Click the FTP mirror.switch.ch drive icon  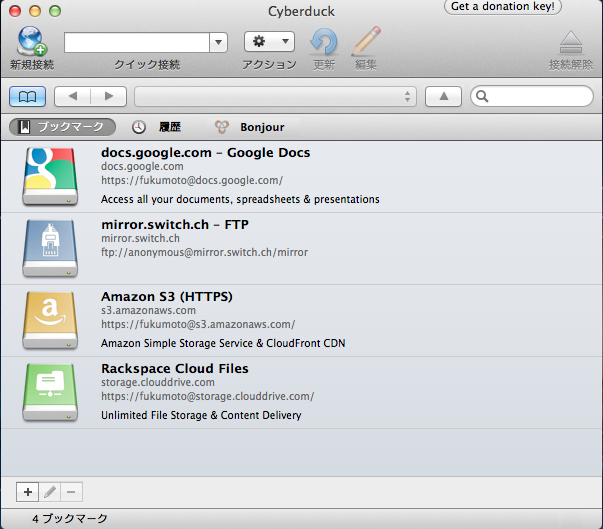tap(50, 248)
